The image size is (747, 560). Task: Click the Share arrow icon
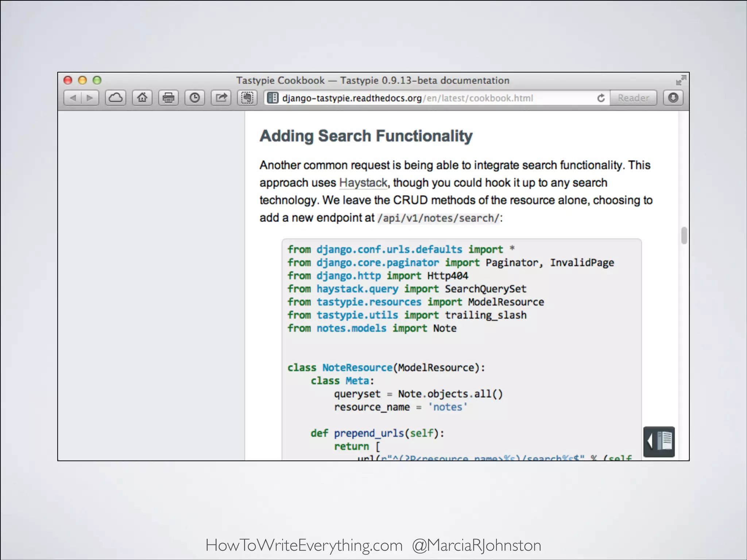pos(221,98)
